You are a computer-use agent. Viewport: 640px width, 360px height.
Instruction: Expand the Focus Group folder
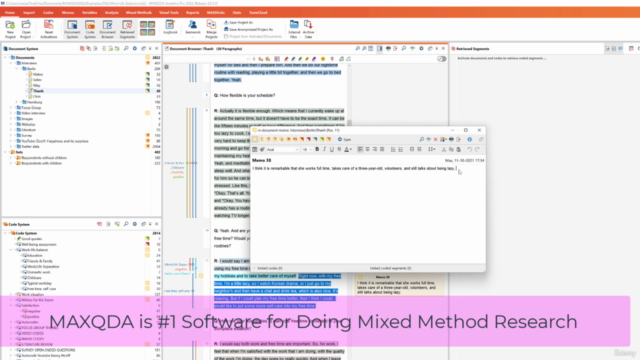click(11, 108)
